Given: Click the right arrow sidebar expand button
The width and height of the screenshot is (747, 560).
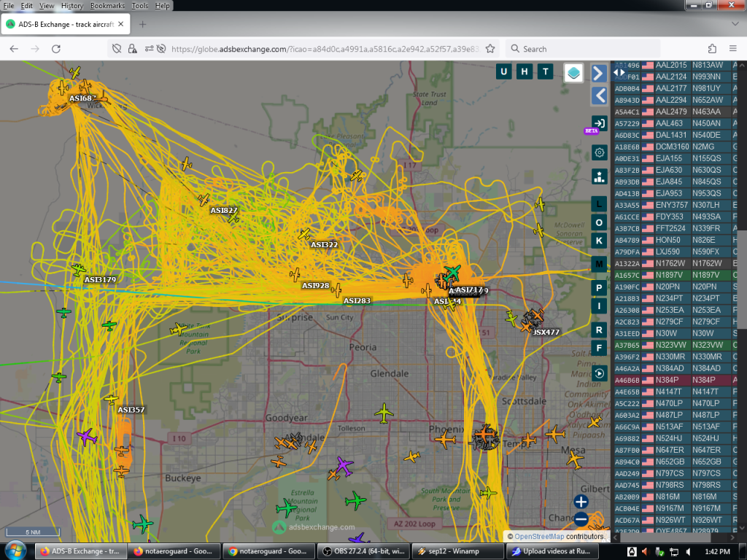Looking at the screenshot, I should [x=599, y=74].
